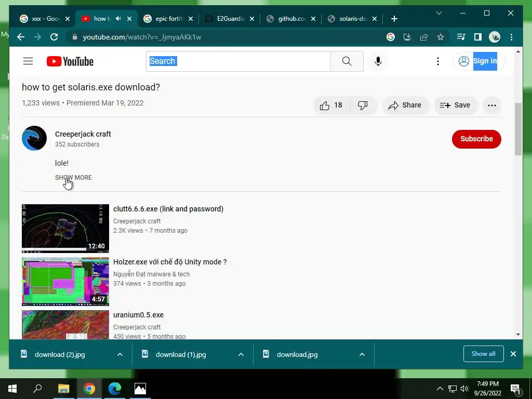The height and width of the screenshot is (399, 532).
Task: Sign in to YouTube
Action: point(478,61)
